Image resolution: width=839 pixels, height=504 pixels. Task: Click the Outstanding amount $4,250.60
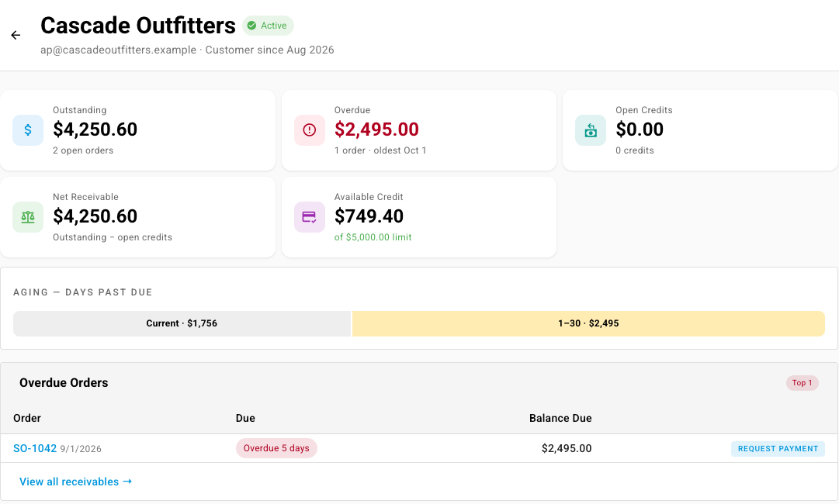[x=95, y=129]
